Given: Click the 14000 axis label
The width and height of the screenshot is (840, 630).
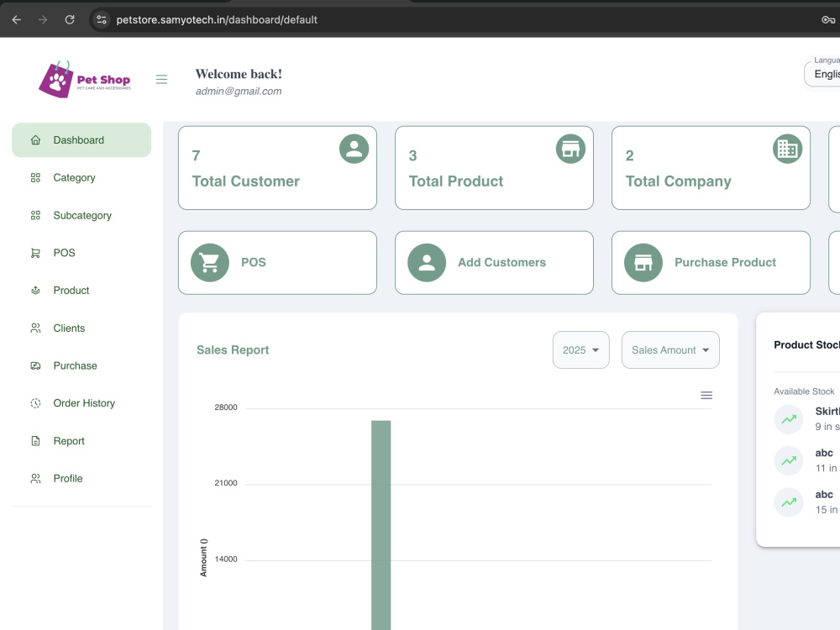Looking at the screenshot, I should click(225, 559).
